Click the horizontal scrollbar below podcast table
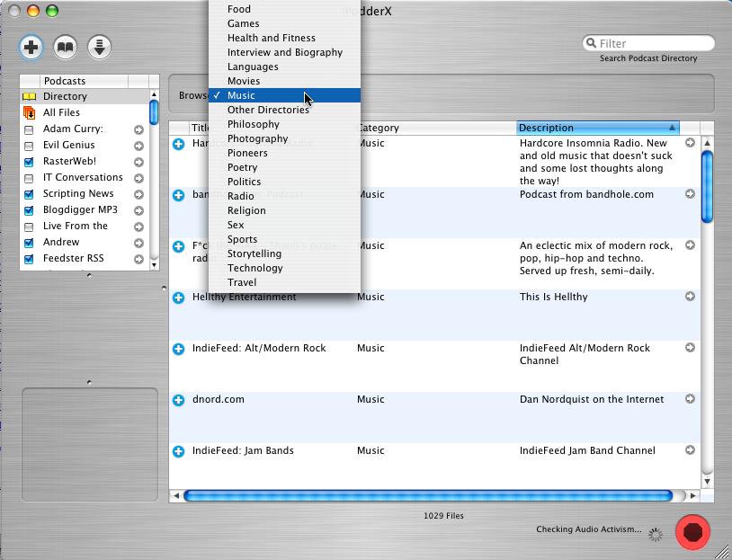 [x=427, y=495]
